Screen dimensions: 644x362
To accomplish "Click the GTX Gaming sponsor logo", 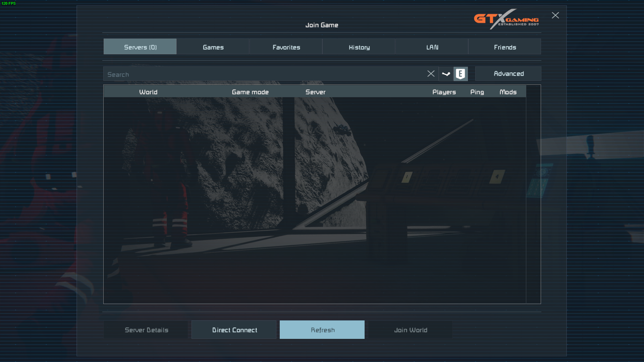I will [506, 19].
